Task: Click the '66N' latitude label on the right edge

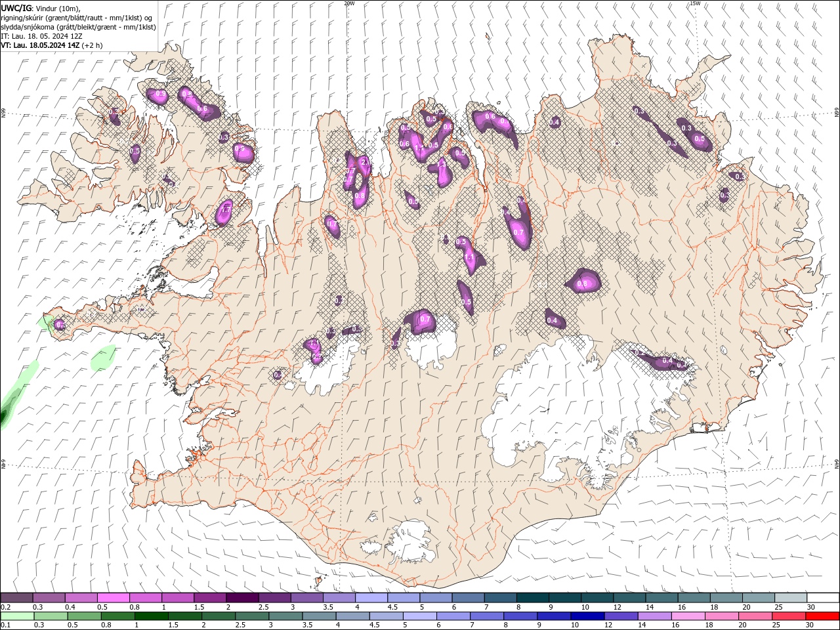Action: [x=837, y=113]
